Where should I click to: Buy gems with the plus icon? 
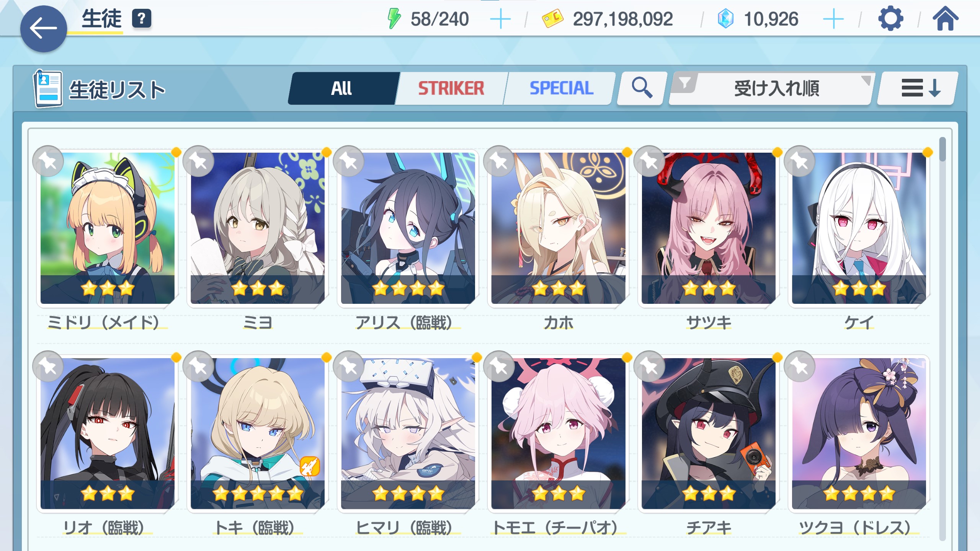click(x=833, y=19)
